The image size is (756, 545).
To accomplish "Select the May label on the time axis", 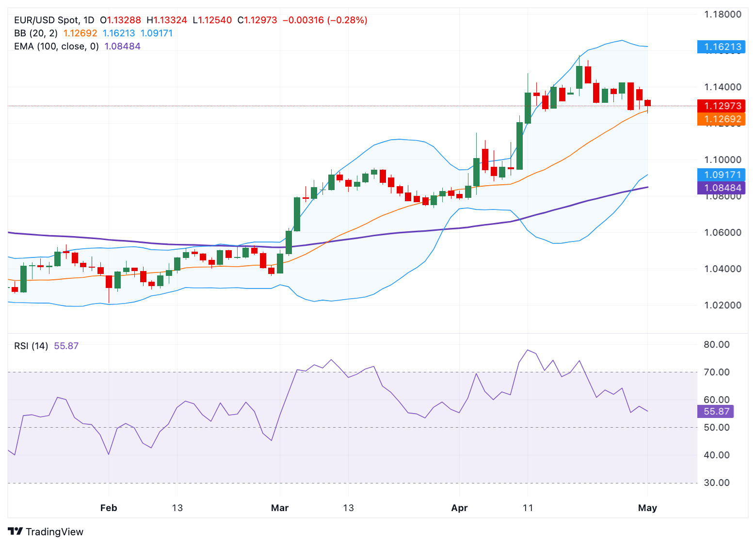I will pyautogui.click(x=647, y=508).
